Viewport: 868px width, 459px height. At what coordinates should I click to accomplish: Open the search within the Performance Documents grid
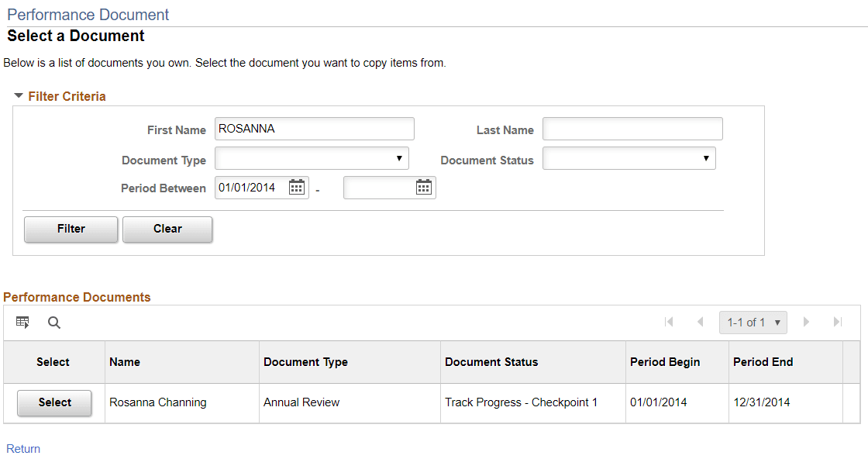[x=53, y=322]
